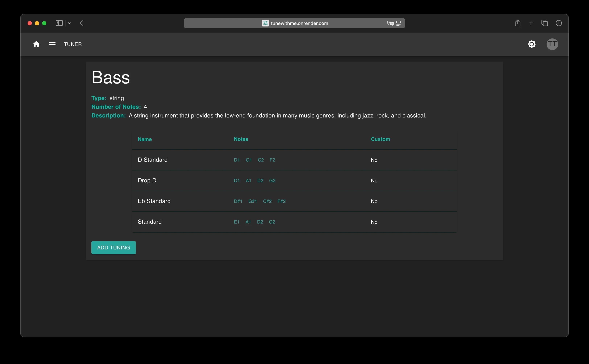Screen dimensions: 589x364
Task: Open the settings gear icon
Action: 532,44
